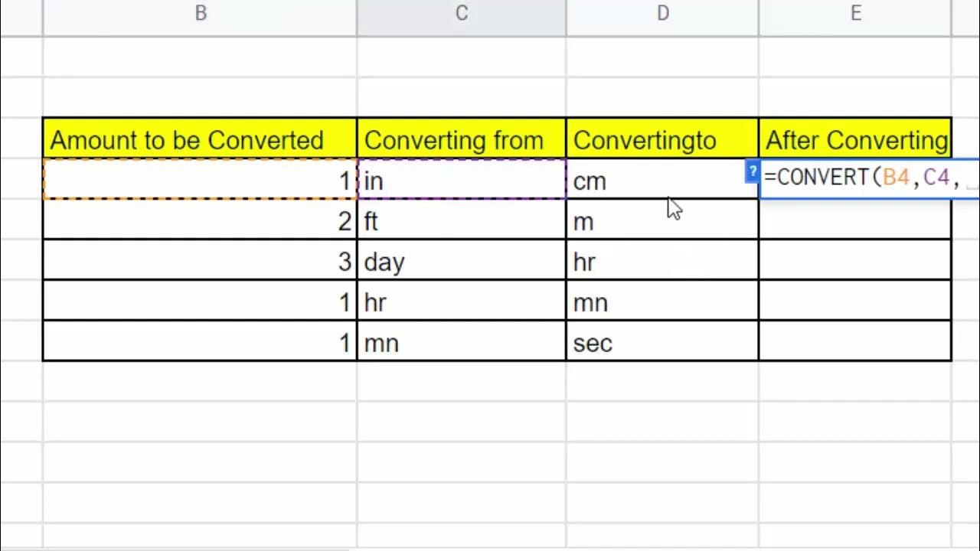
Task: Click the 'Amount to be Converted' header cell
Action: click(x=200, y=140)
